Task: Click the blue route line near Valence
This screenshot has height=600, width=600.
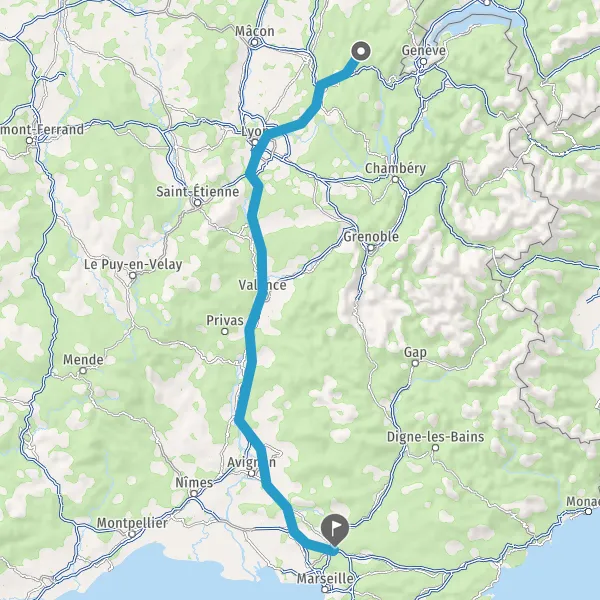Action: [x=262, y=285]
